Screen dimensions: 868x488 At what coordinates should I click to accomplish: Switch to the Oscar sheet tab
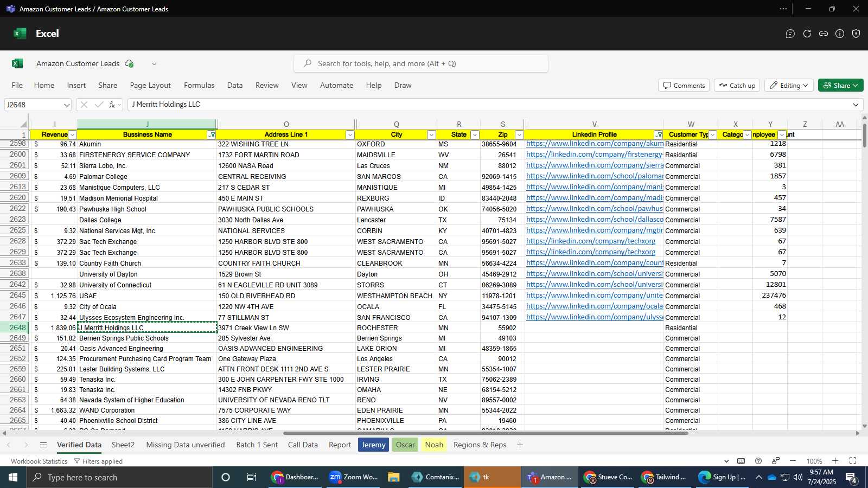[405, 445]
